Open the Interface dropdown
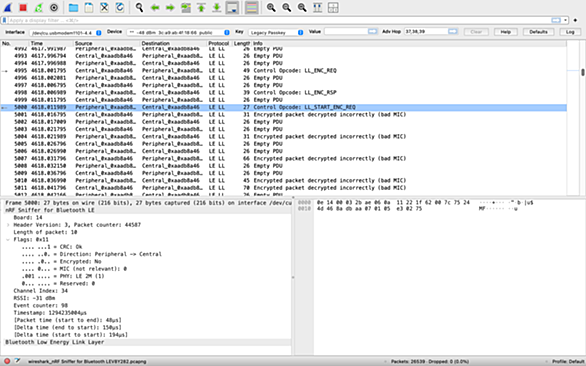This screenshot has width=586, height=366. click(65, 33)
